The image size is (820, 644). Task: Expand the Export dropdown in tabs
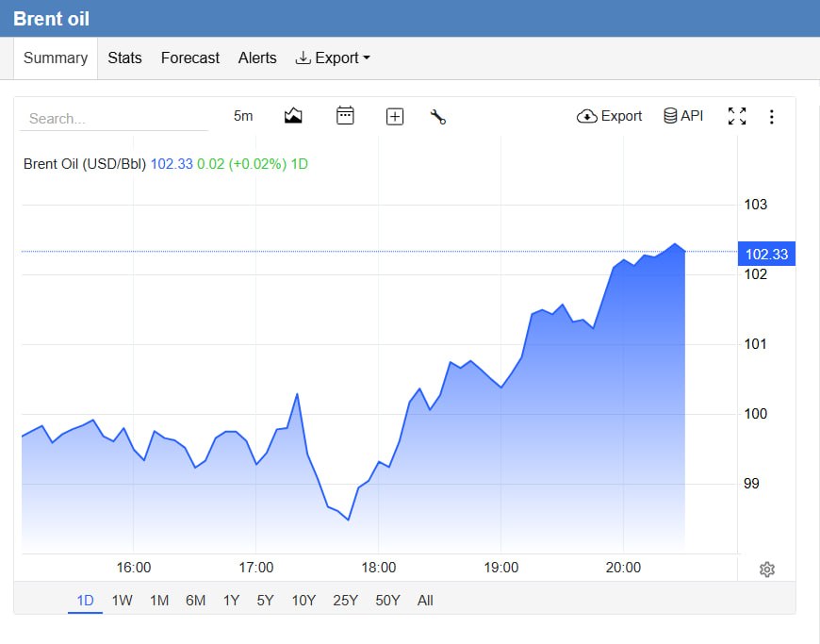click(333, 58)
